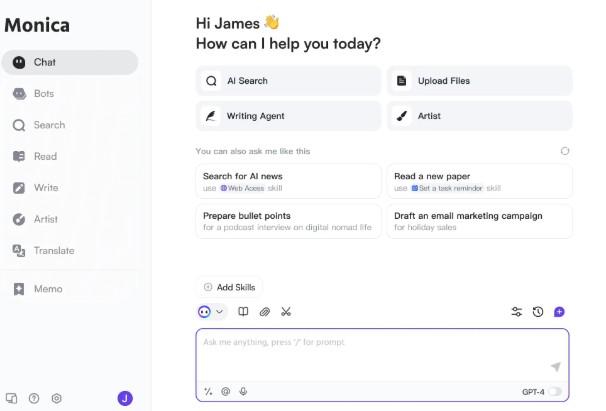This screenshot has width=606, height=411.
Task: Choose 'Prepare bullet points' suggestion
Action: pyautogui.click(x=288, y=221)
